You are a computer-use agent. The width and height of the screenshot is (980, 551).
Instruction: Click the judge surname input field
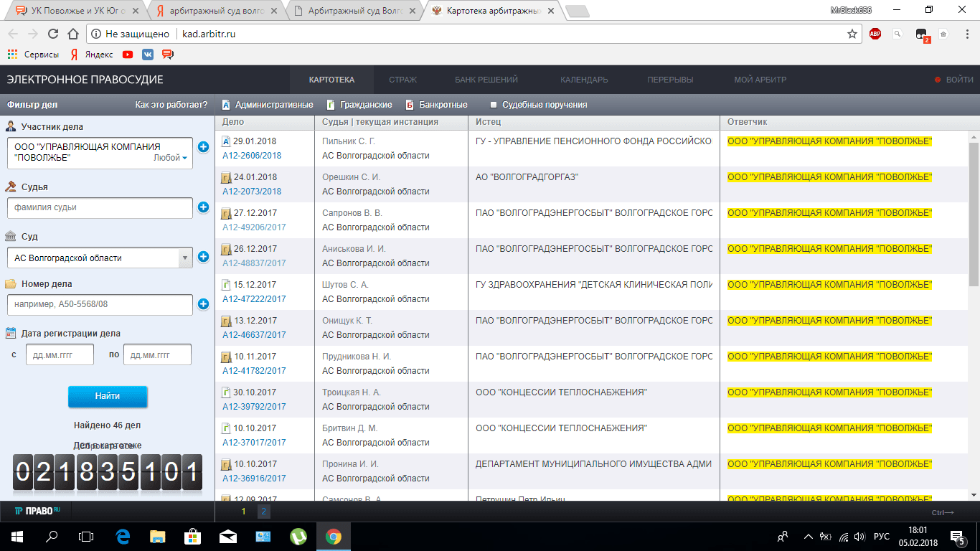[100, 208]
